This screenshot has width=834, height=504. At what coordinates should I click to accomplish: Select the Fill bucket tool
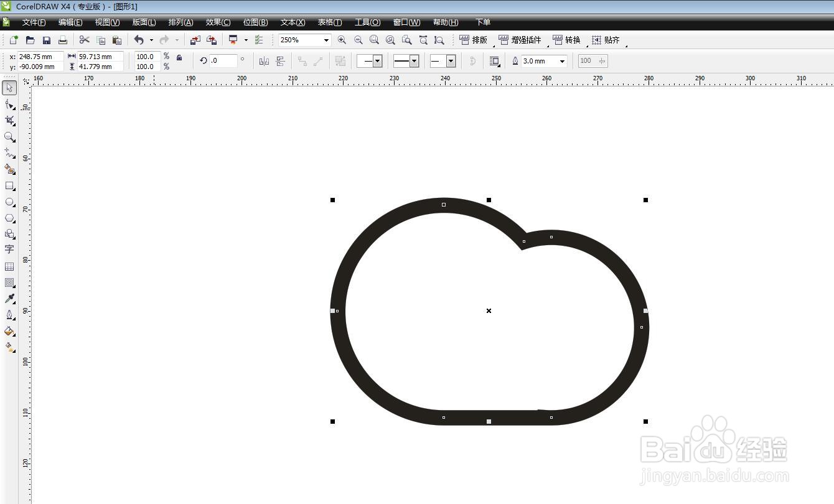[9, 331]
